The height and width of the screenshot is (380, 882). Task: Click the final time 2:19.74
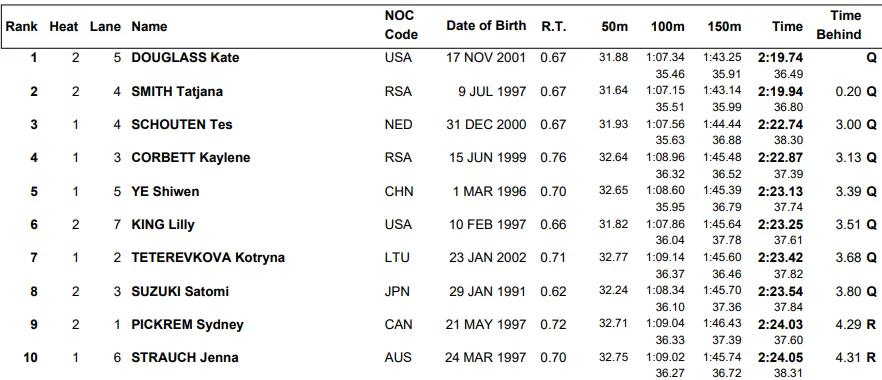780,57
